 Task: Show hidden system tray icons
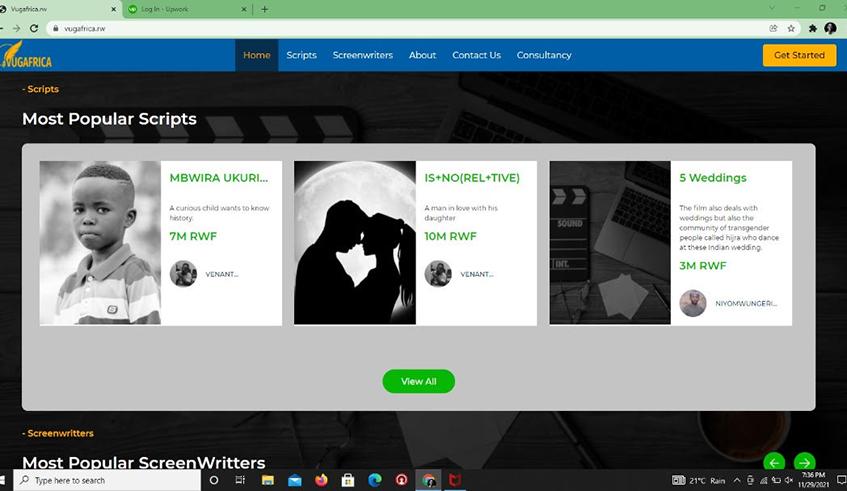737,480
